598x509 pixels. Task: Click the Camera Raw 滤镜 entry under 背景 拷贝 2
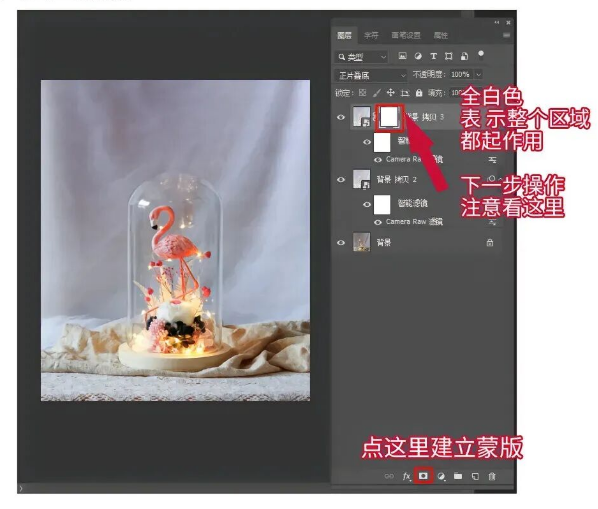(x=414, y=222)
